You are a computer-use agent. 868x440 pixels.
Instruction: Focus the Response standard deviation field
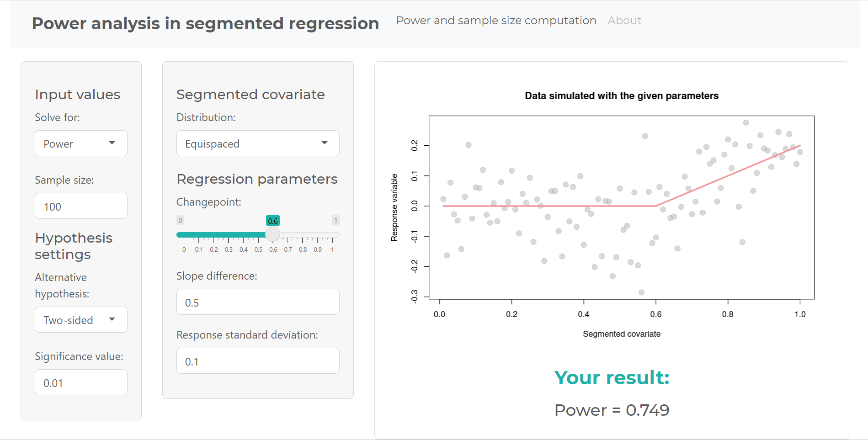pyautogui.click(x=258, y=361)
